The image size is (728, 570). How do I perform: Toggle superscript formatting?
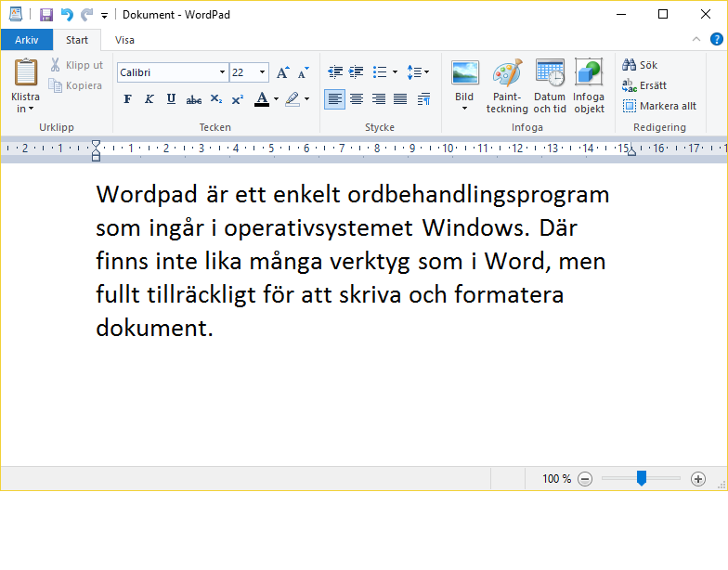click(x=238, y=98)
